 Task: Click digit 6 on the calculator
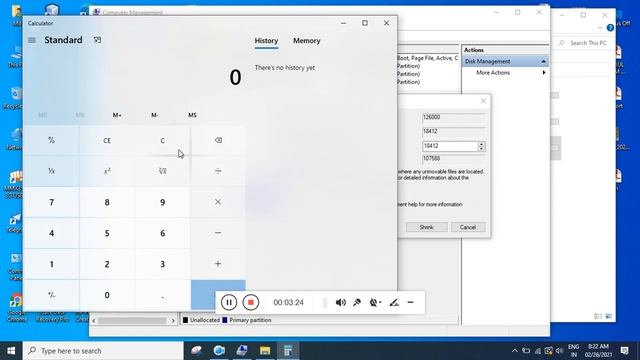tap(162, 233)
